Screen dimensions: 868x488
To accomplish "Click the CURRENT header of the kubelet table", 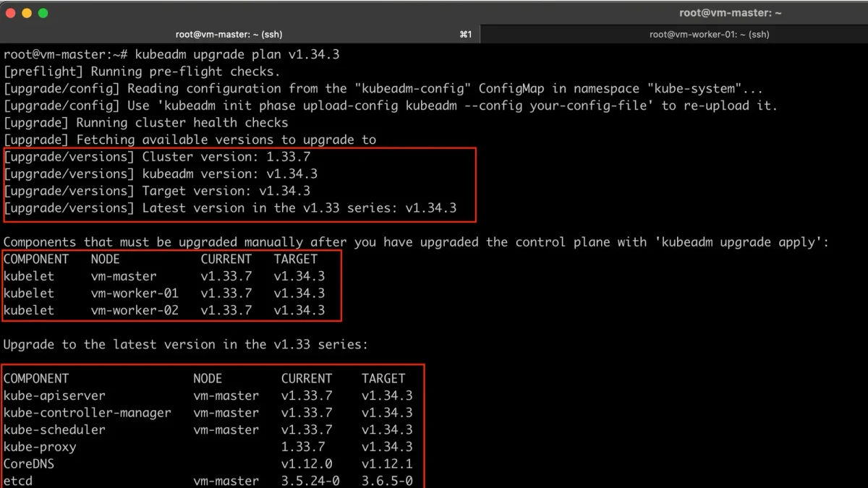I will pos(226,259).
